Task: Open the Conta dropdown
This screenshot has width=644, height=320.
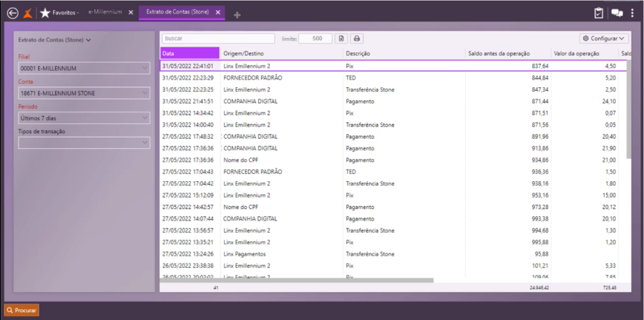Action: point(84,93)
